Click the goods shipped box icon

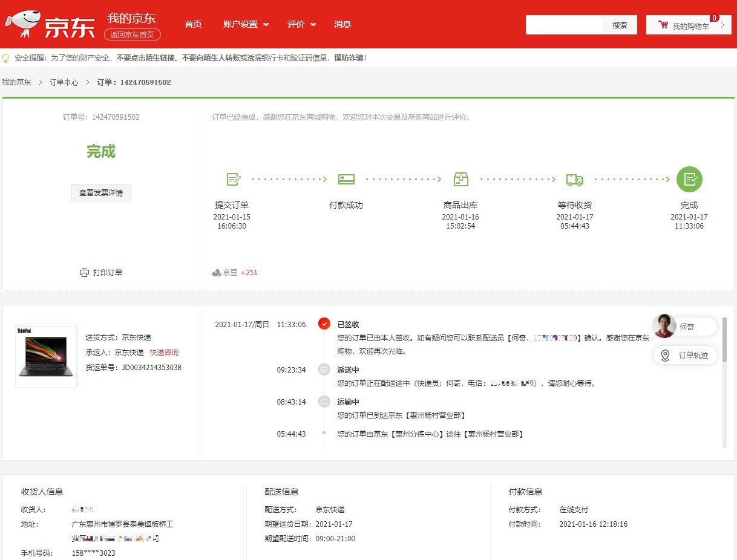pos(460,179)
